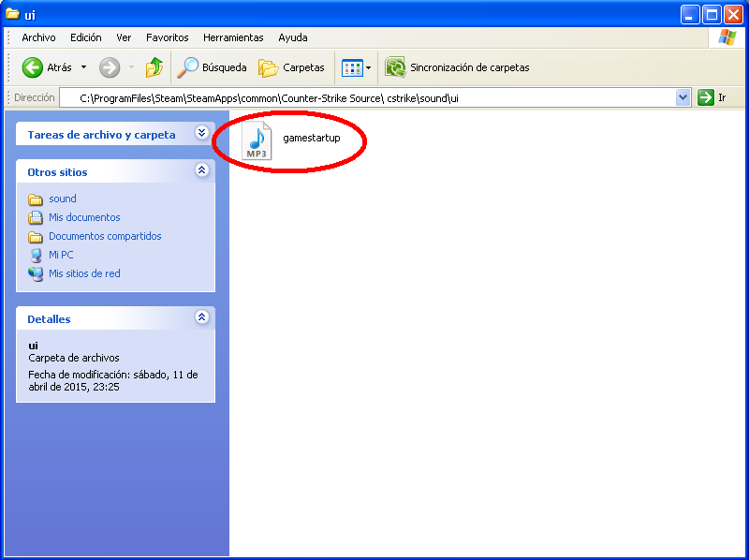Click the Windows flag logo
Image resolution: width=749 pixels, height=560 pixels.
point(727,37)
